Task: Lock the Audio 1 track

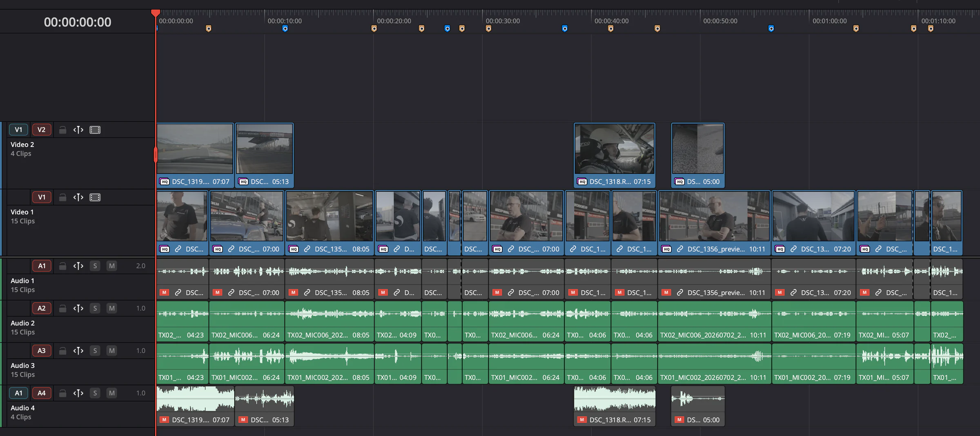Action: click(x=62, y=266)
